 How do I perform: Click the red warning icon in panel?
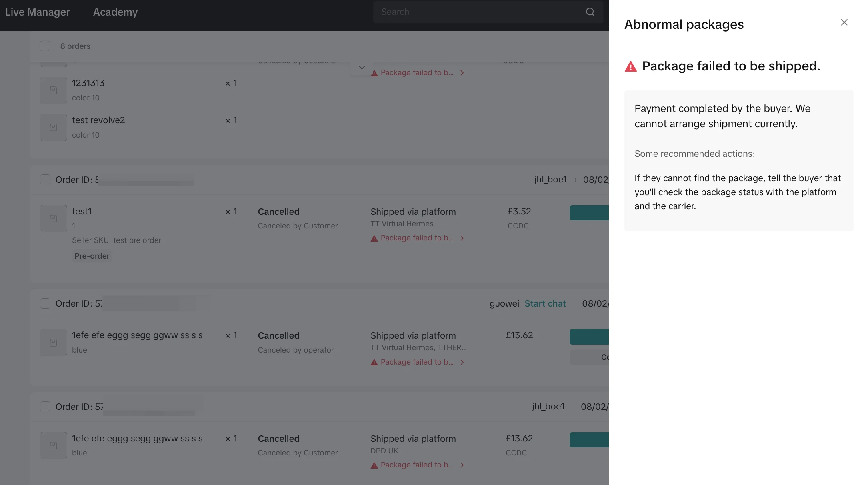pos(630,66)
